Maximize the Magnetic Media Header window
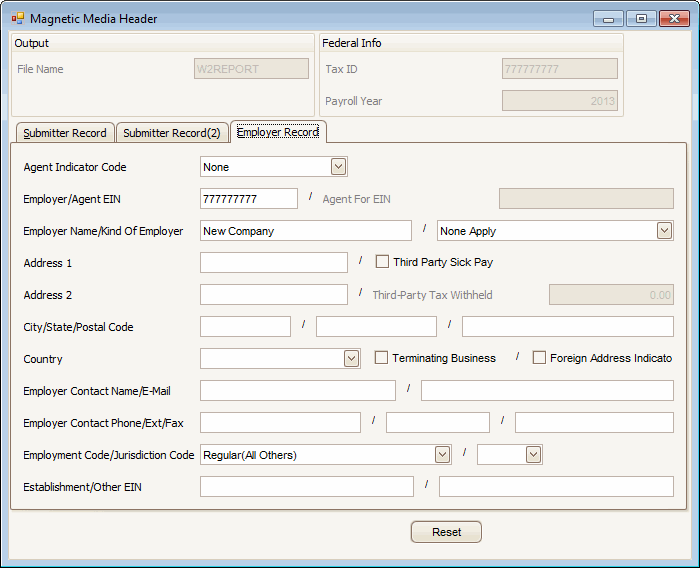 point(641,18)
